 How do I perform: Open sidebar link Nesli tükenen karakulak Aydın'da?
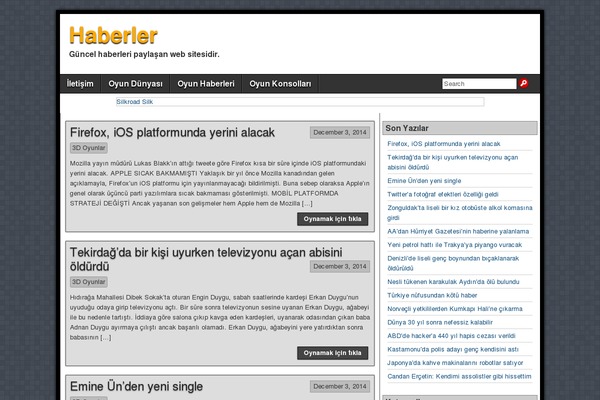(453, 282)
